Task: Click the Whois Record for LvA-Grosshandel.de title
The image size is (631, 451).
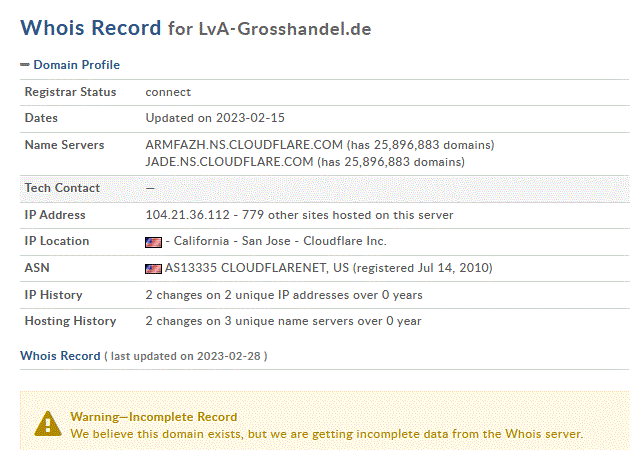Action: pos(196,28)
